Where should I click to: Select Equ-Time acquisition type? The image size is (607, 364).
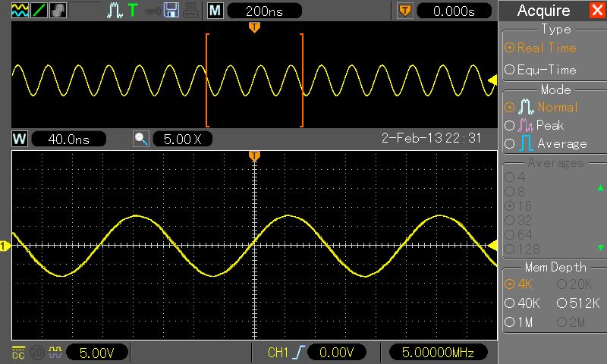(x=540, y=70)
